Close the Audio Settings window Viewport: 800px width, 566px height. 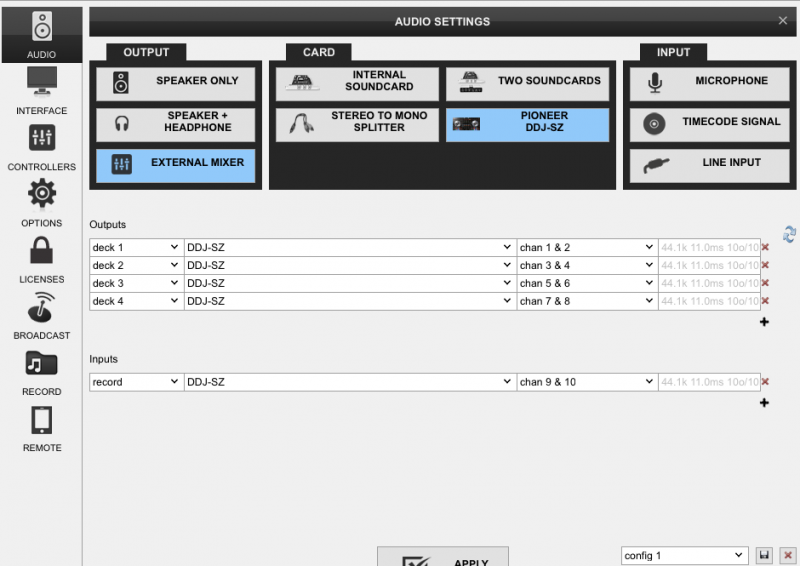(783, 21)
